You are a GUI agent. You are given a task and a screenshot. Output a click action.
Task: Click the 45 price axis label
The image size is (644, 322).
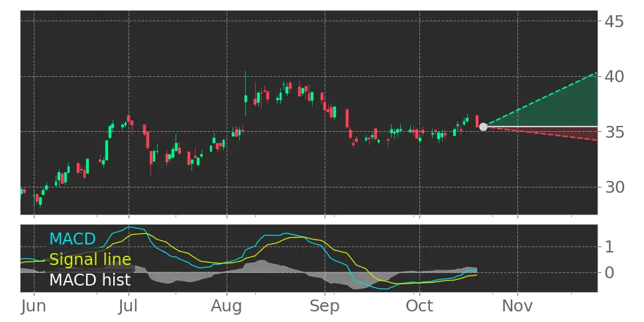[614, 21]
